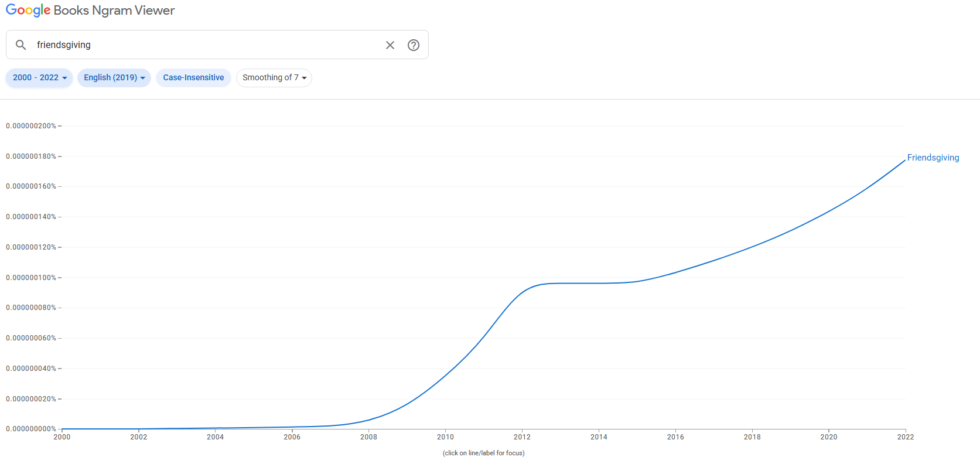Viewport: 980px width, 467px height.
Task: Click the 2006 x-axis label
Action: pos(292,437)
